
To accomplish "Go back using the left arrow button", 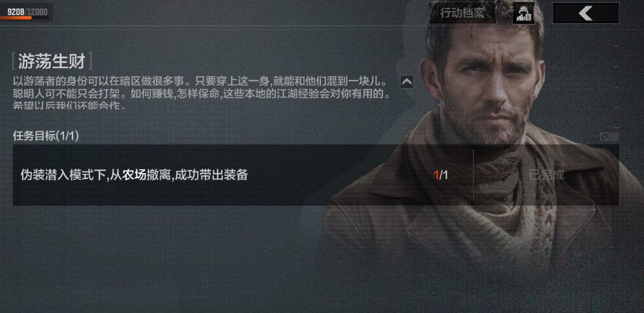I will (x=585, y=13).
